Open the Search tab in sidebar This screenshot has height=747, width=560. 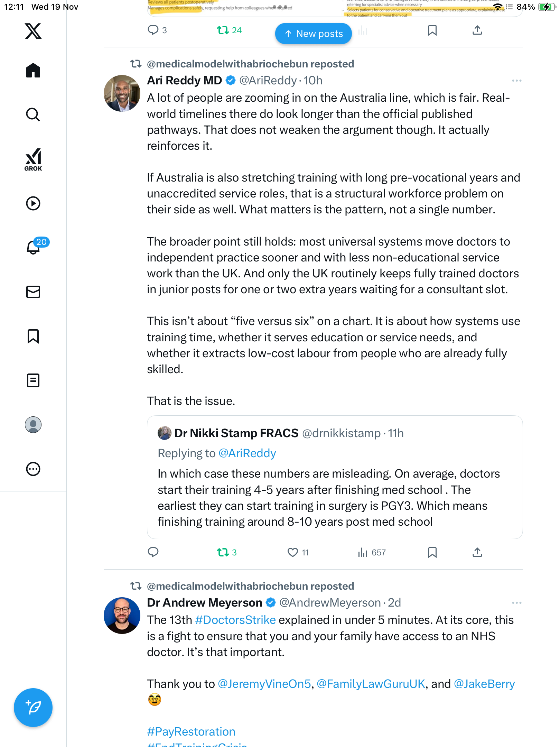pyautogui.click(x=33, y=114)
